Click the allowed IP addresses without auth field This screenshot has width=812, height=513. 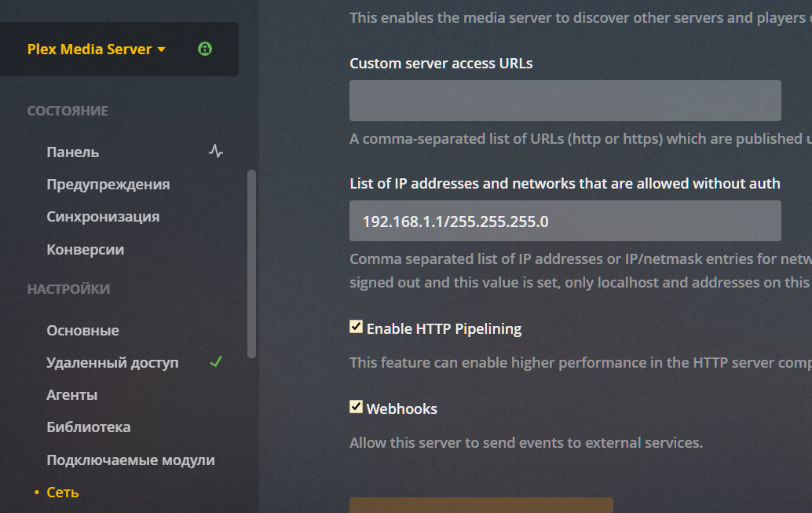coord(565,221)
